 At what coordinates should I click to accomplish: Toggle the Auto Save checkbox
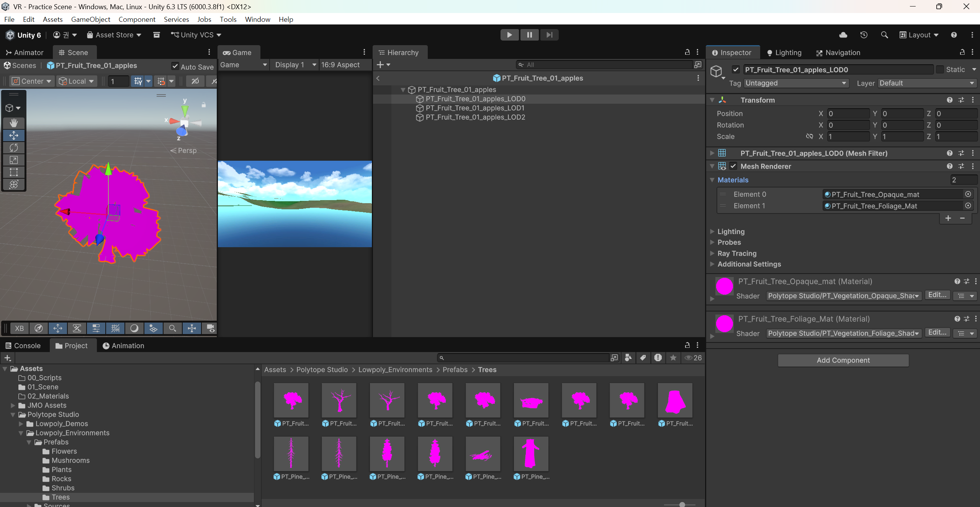click(x=175, y=66)
